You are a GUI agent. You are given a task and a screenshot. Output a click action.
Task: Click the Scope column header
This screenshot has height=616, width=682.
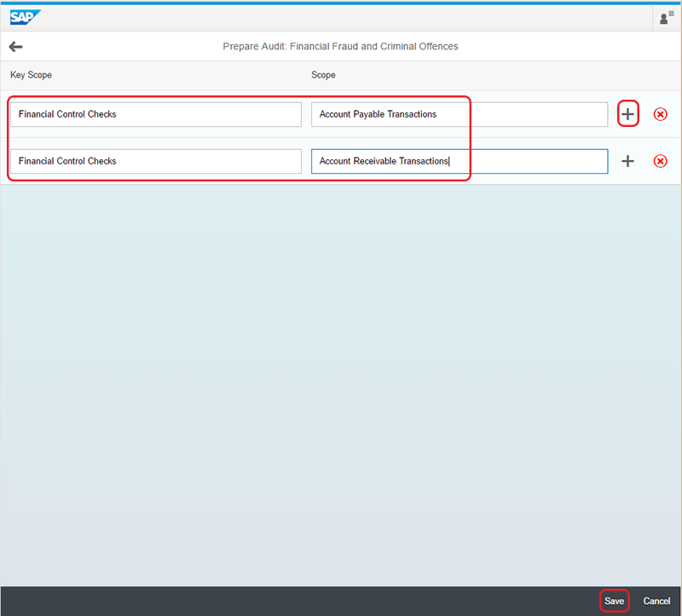click(x=323, y=75)
